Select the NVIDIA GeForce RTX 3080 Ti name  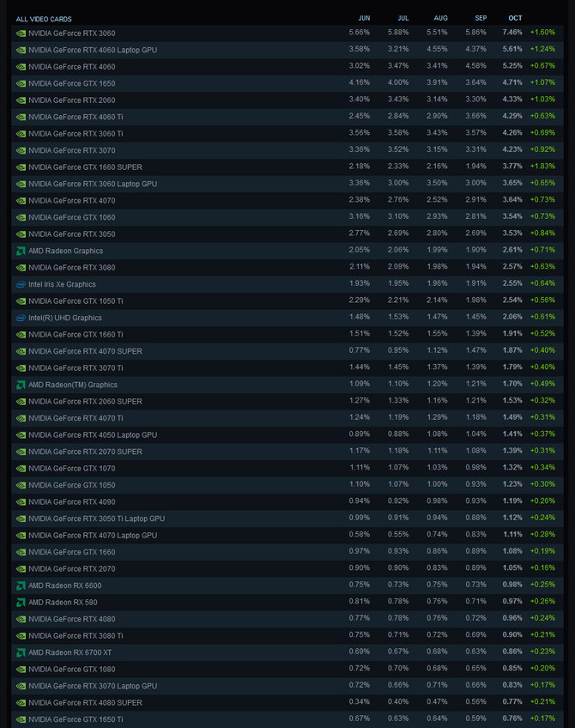pyautogui.click(x=76, y=636)
